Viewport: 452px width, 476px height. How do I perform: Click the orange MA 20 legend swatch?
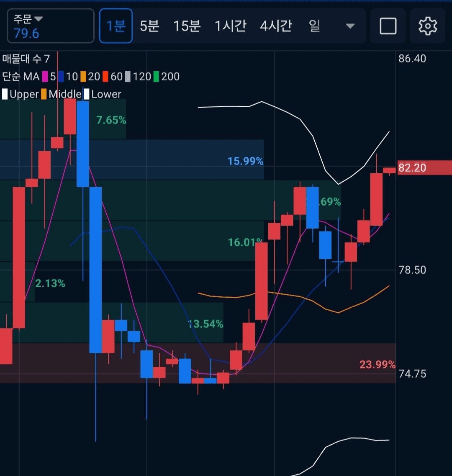coord(83,77)
